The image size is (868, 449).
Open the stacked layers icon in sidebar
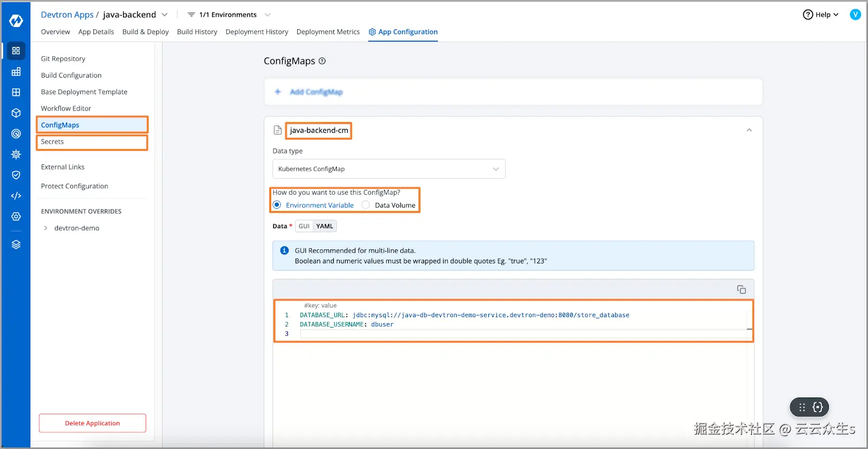coord(16,245)
